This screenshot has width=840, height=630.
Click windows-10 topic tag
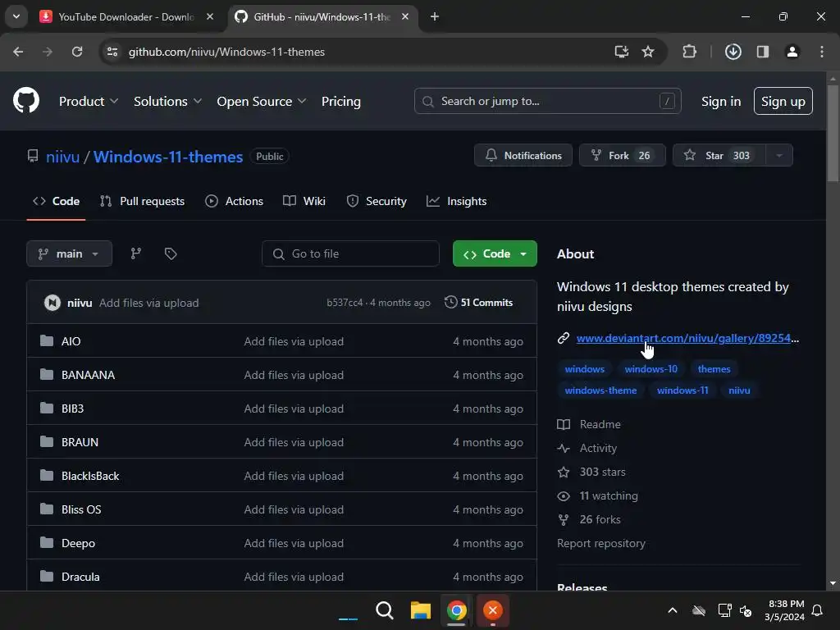pyautogui.click(x=651, y=369)
